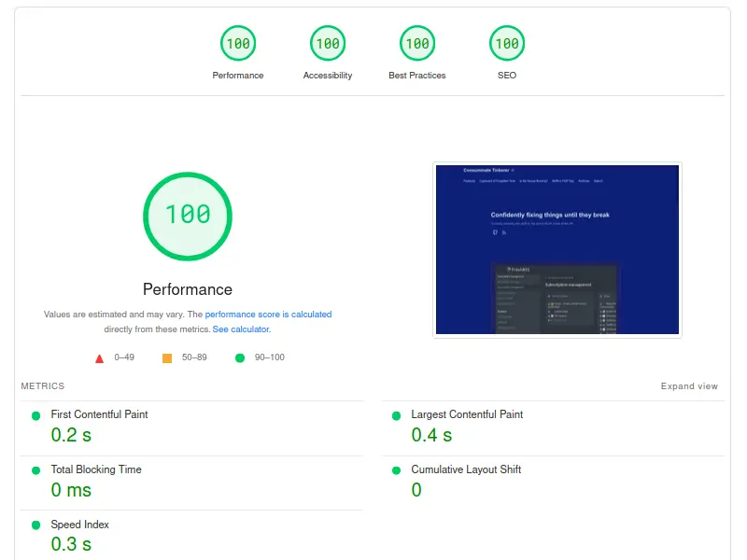The width and height of the screenshot is (747, 560).
Task: Select the Speed Index metric label
Action: [80, 525]
